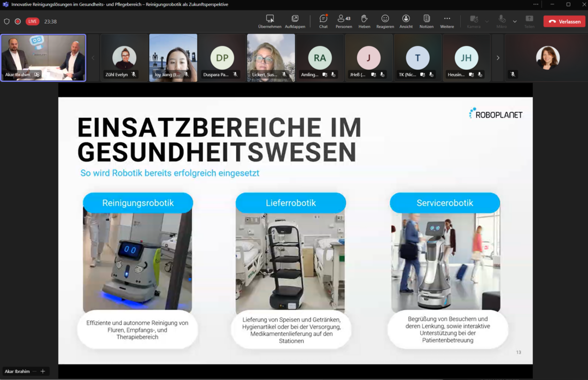This screenshot has height=380, width=588.
Task: Click JHeß's microphone status icon
Action: pyautogui.click(x=382, y=75)
